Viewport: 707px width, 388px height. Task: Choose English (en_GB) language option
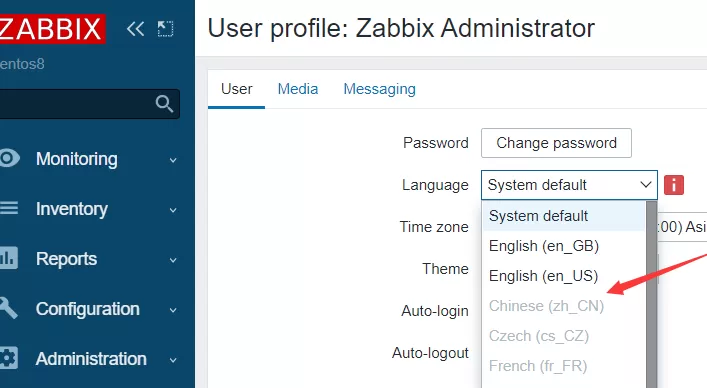pos(564,246)
